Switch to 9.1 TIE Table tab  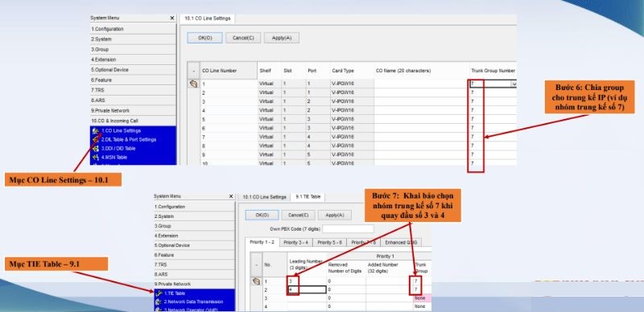pyautogui.click(x=308, y=197)
